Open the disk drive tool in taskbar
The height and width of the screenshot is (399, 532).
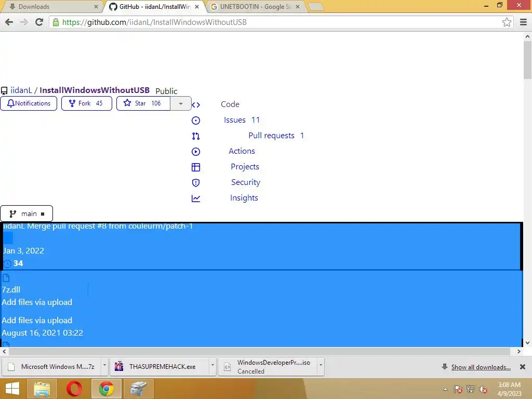click(138, 389)
